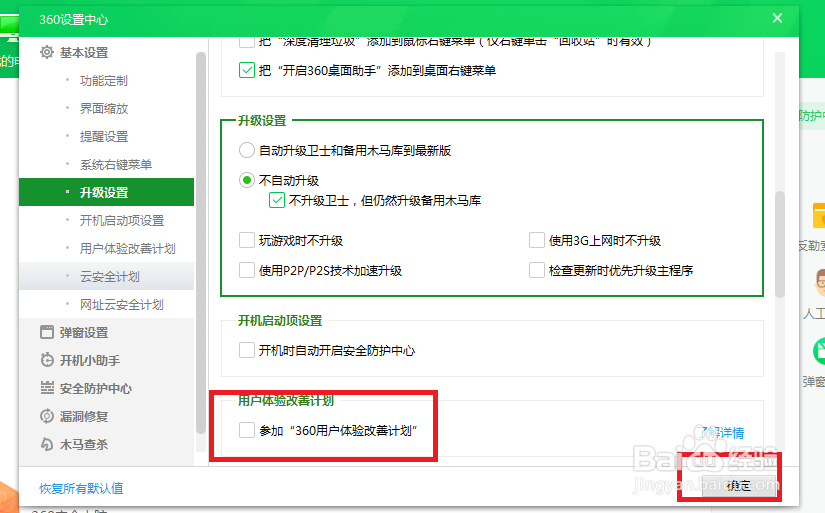
Task: Collapse the 基本设置 category
Action: pos(84,53)
